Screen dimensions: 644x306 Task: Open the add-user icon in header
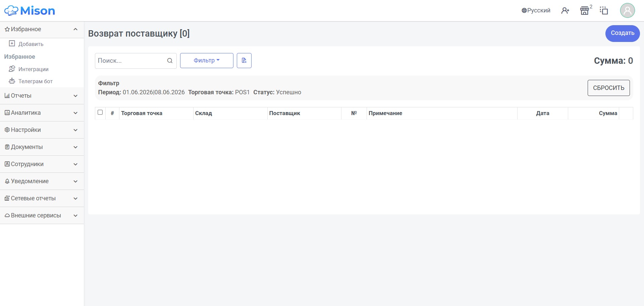pos(565,11)
